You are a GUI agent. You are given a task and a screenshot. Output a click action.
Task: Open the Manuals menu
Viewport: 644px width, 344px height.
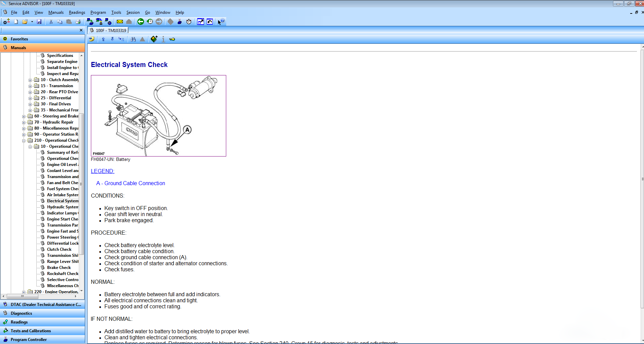click(56, 12)
